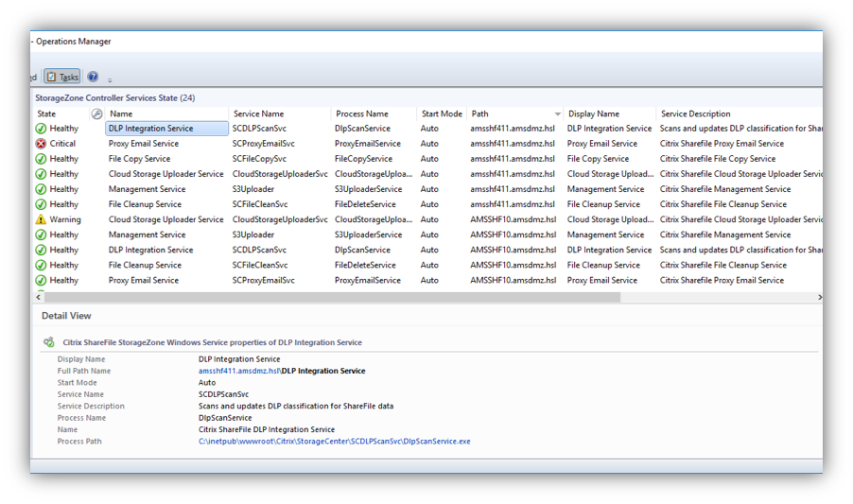The width and height of the screenshot is (853, 504).
Task: Click the Healthy icon for DLP Integration Service first row
Action: pos(41,129)
